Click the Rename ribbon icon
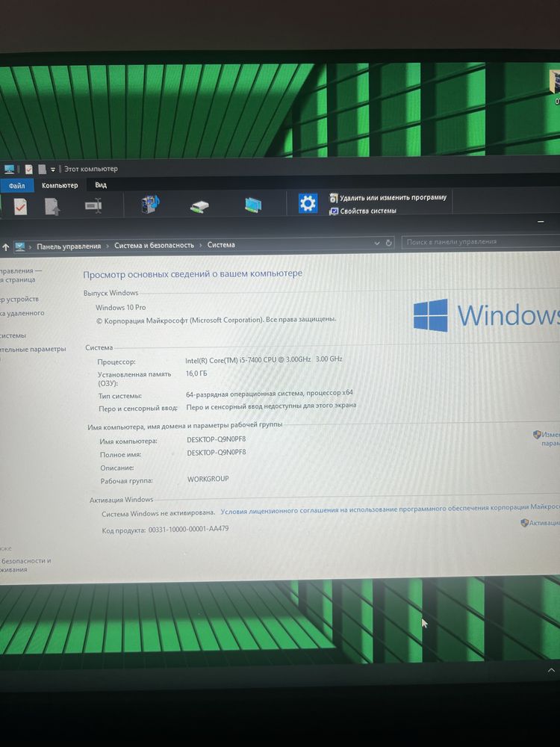 [x=93, y=206]
